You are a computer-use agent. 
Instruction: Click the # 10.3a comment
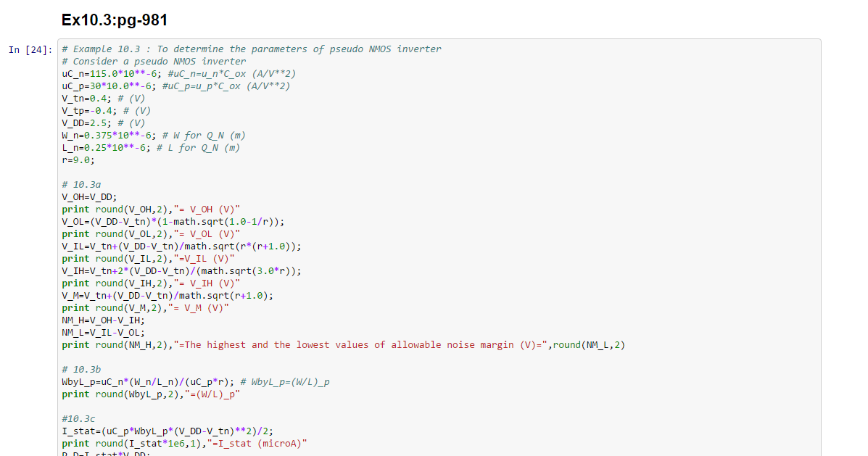[x=81, y=185]
